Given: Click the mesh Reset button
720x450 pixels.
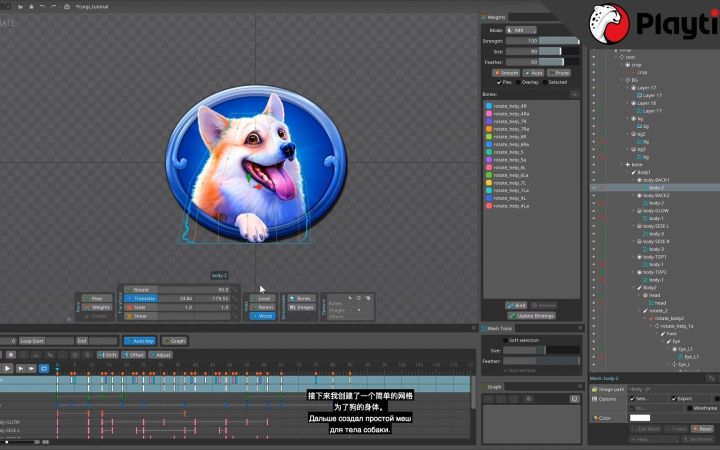Looking at the screenshot, I should click(x=703, y=429).
